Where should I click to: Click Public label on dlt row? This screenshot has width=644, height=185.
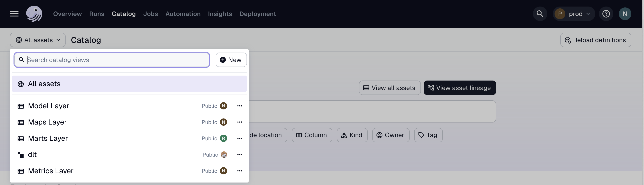(x=210, y=155)
